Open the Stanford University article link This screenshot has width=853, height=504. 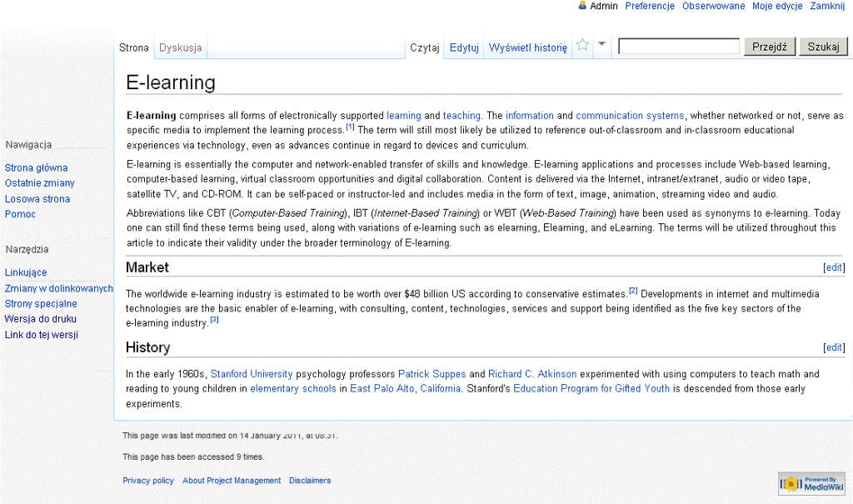click(x=251, y=374)
